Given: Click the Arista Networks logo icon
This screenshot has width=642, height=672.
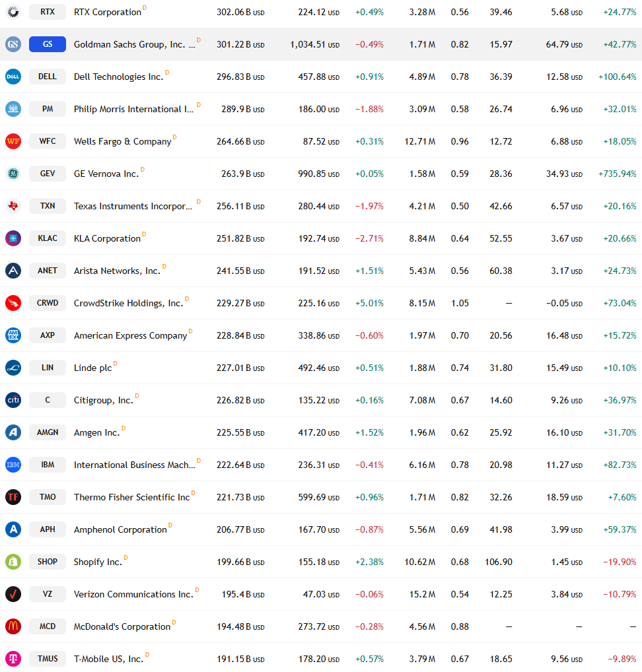Looking at the screenshot, I should [13, 271].
